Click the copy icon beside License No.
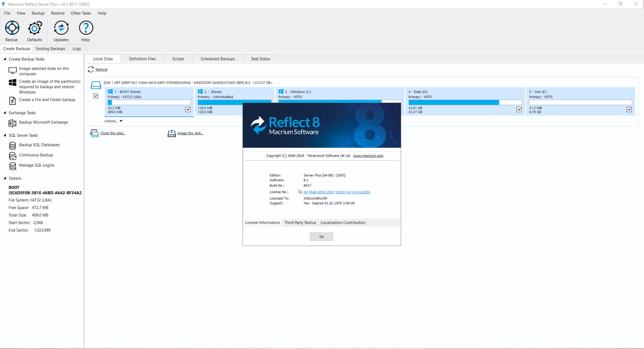This screenshot has height=349, width=644. coord(300,192)
